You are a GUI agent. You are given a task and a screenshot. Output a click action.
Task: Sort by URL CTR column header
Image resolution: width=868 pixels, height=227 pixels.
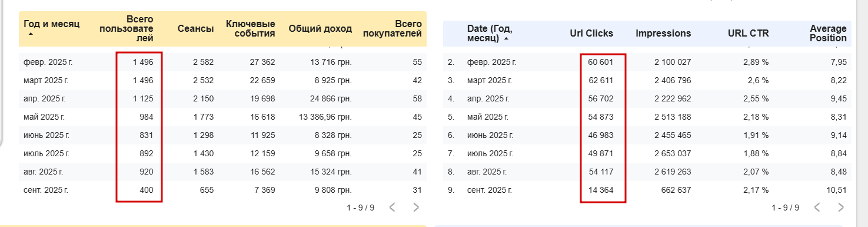748,34
